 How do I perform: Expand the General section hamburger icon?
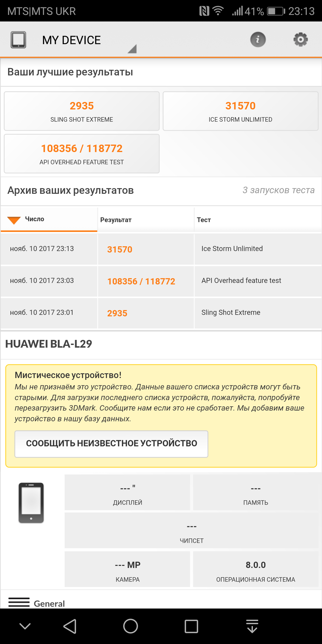pyautogui.click(x=19, y=602)
